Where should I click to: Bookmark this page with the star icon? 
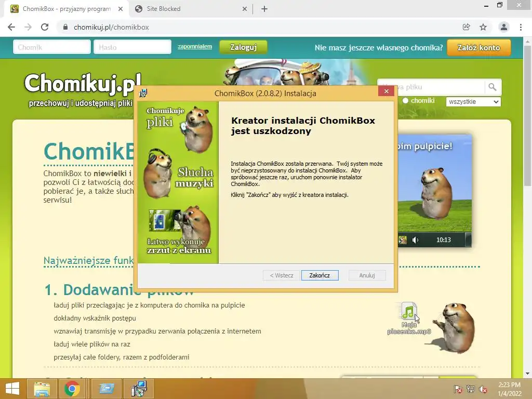click(x=483, y=27)
